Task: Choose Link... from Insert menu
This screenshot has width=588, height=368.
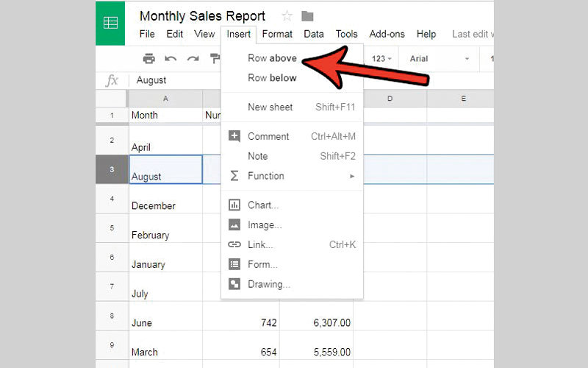Action: 260,244
